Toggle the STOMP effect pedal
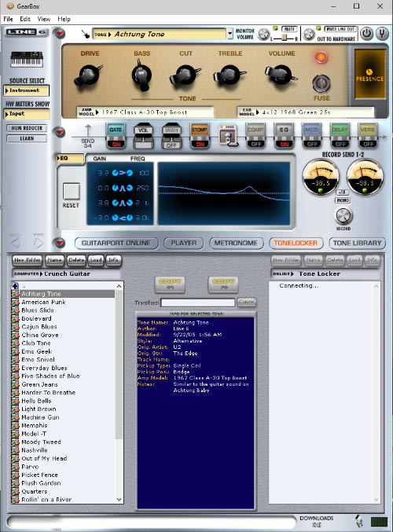Screen dimensions: 393x532 pyautogui.click(x=200, y=135)
